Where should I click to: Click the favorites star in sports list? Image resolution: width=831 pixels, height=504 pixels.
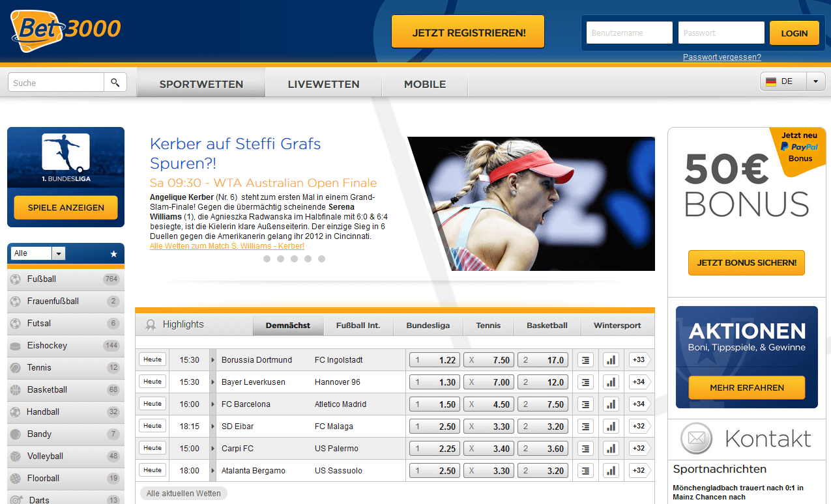[x=114, y=253]
